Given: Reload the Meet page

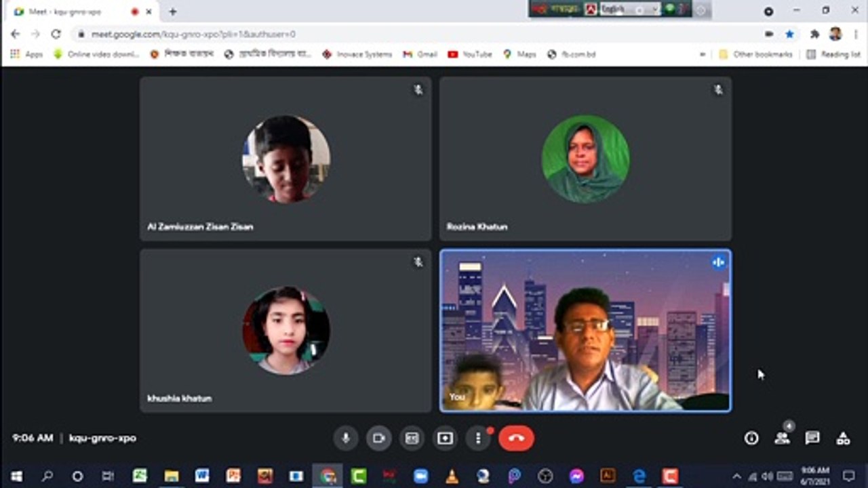Looking at the screenshot, I should click(56, 34).
